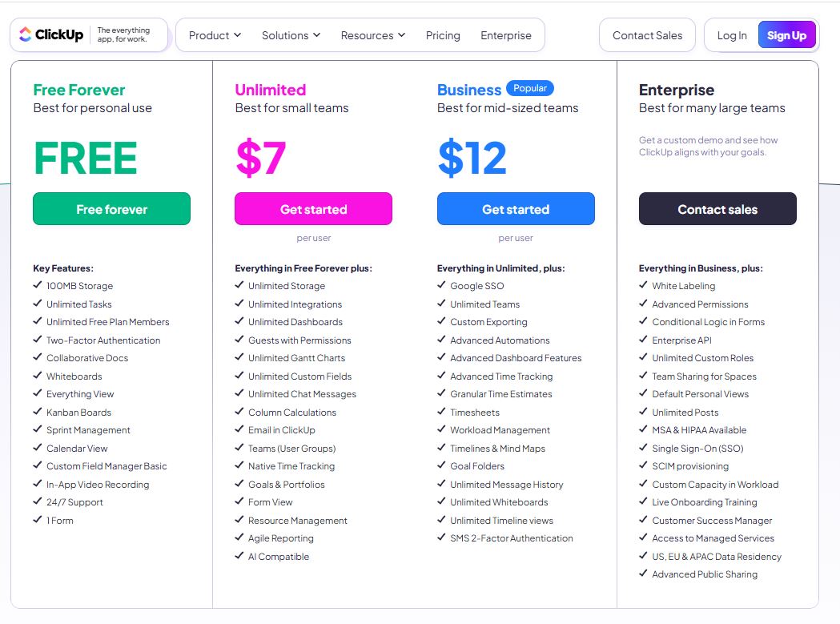Image resolution: width=840 pixels, height=624 pixels.
Task: Open the Resources dropdown
Action: click(x=373, y=35)
